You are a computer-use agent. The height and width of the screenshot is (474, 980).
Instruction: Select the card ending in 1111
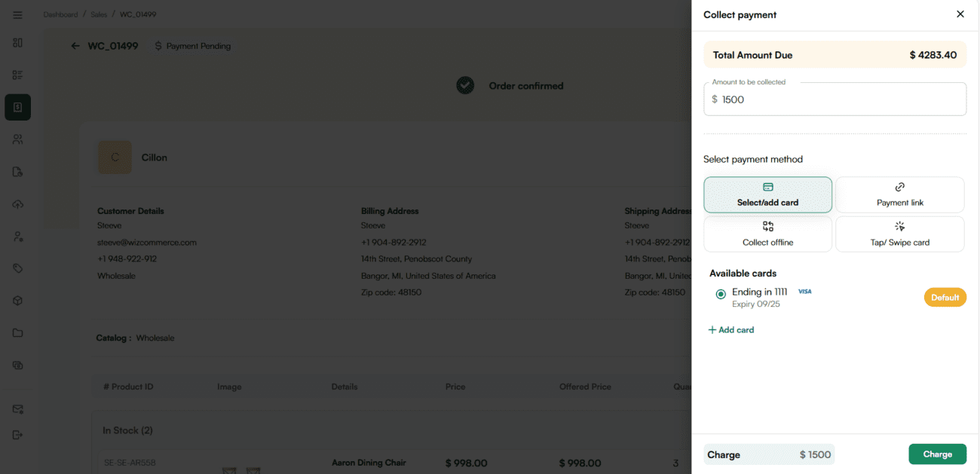pyautogui.click(x=721, y=295)
